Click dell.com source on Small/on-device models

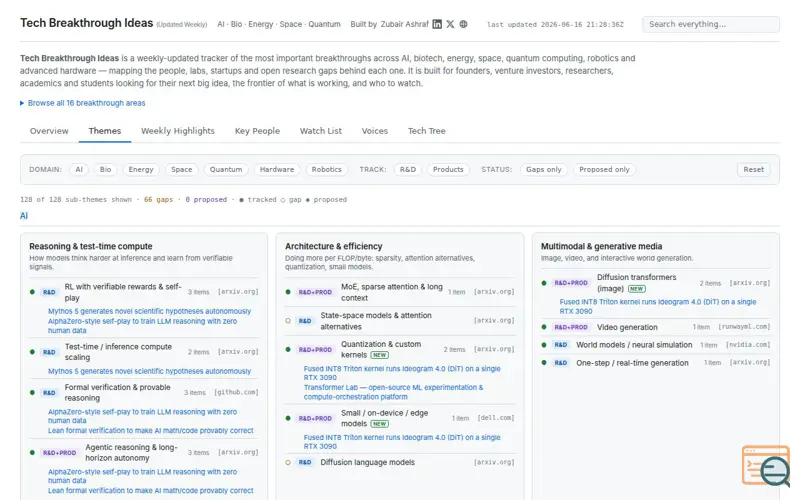496,418
